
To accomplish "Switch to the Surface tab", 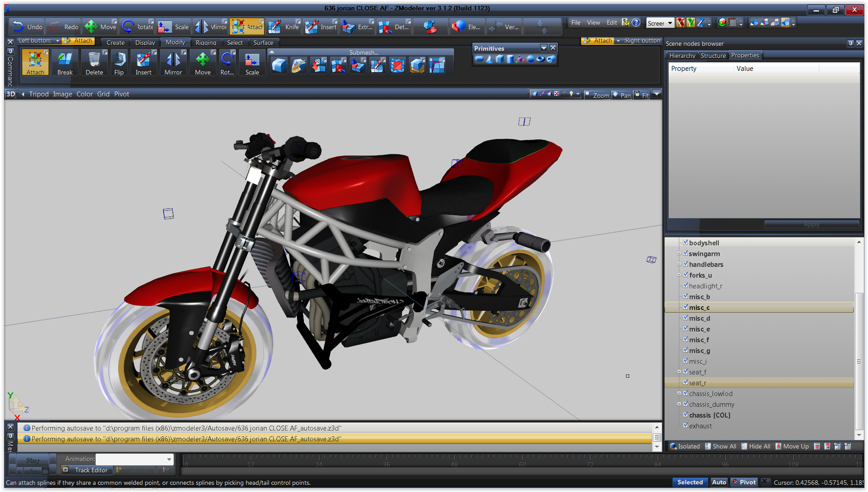I will [x=263, y=43].
